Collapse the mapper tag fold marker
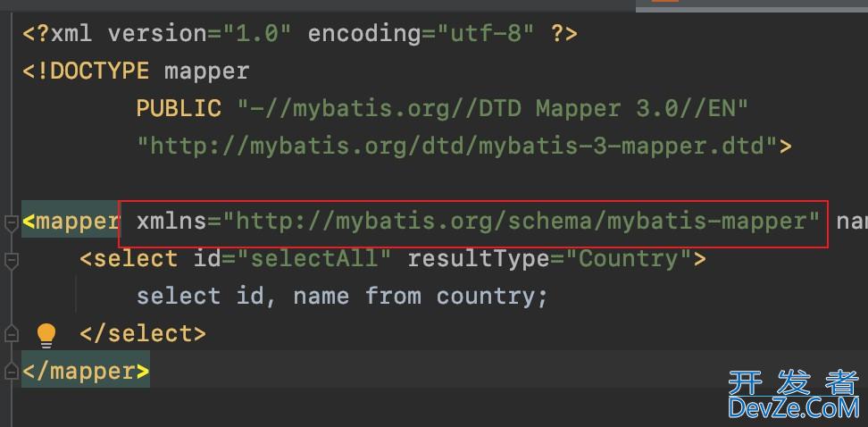Viewport: 868px width, 427px height. tap(11, 222)
